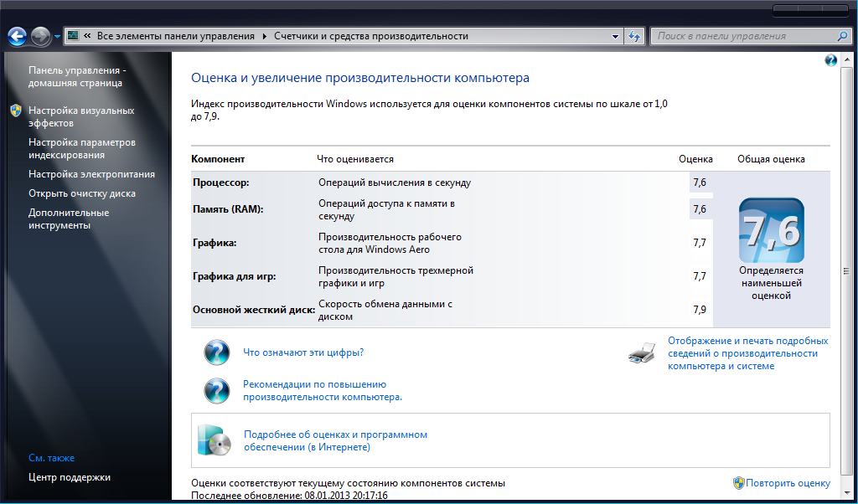
Task: Select the 'Графика для игр:' row label
Action: click(x=235, y=276)
